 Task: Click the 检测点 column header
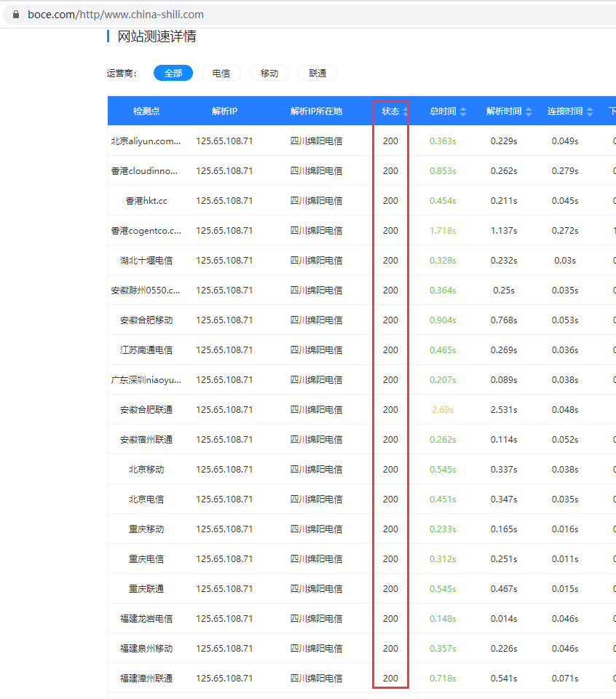pyautogui.click(x=146, y=111)
